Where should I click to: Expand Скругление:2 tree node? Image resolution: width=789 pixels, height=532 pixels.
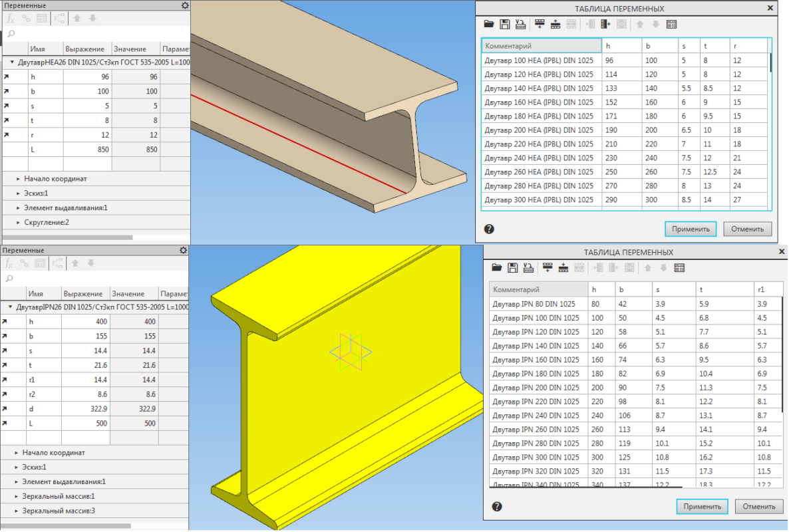tap(18, 223)
